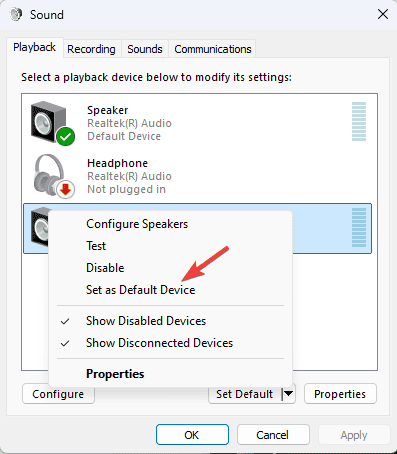The width and height of the screenshot is (397, 454).
Task: Select Disable from the context menu
Action: pos(105,268)
